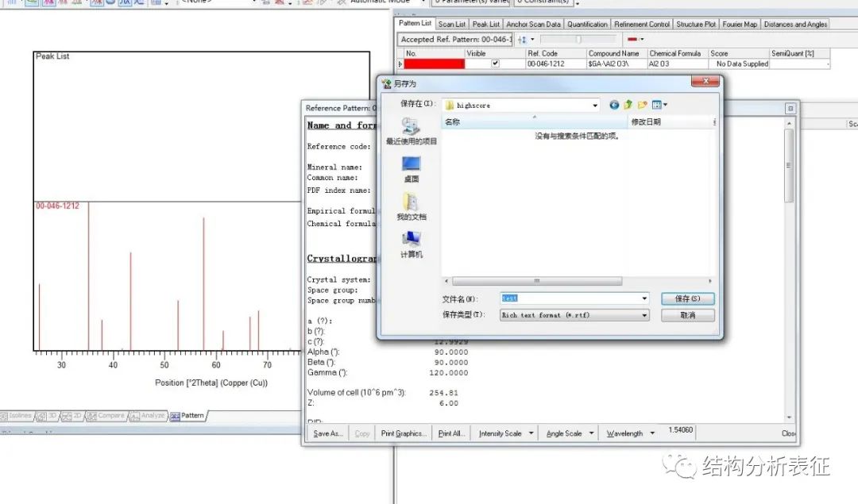Select the Analyze tab below the graph
858x504 pixels.
(147, 416)
